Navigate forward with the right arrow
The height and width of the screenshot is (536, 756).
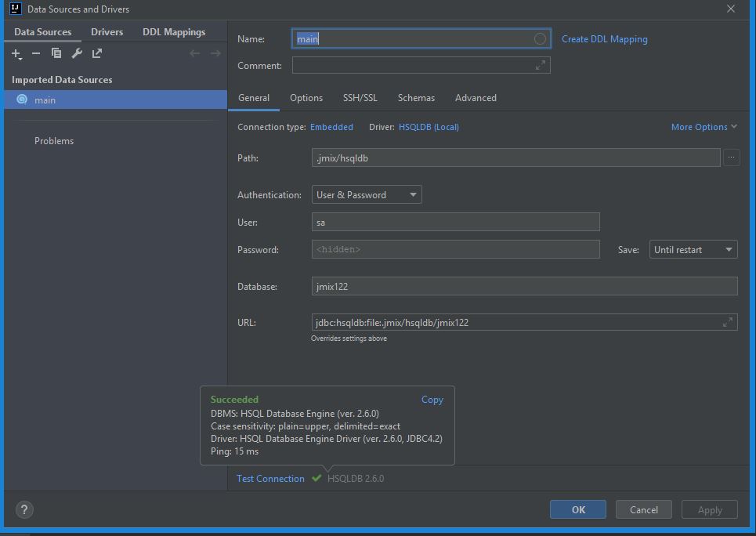pos(215,53)
